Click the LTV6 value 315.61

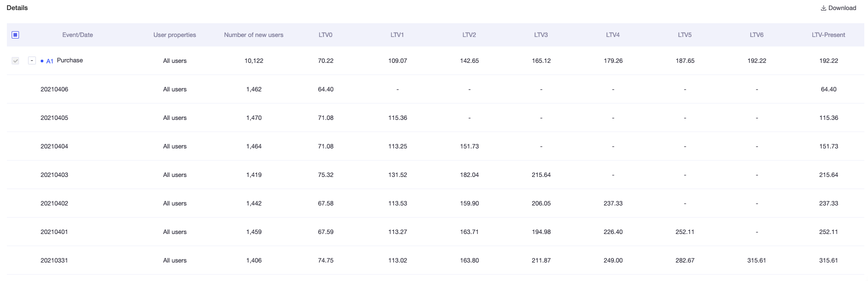(x=756, y=260)
